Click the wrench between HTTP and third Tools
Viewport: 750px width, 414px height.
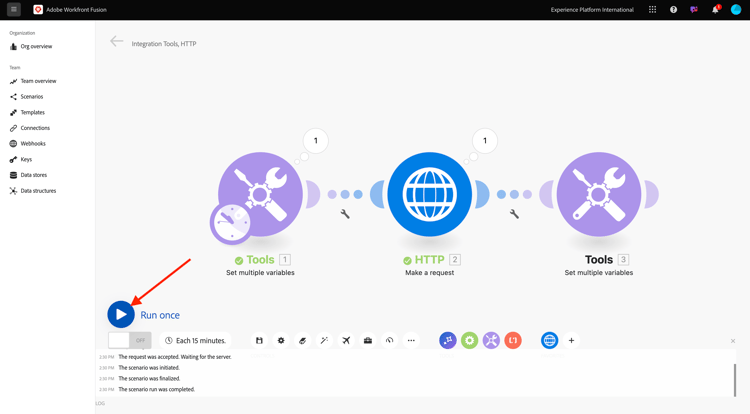pos(514,214)
